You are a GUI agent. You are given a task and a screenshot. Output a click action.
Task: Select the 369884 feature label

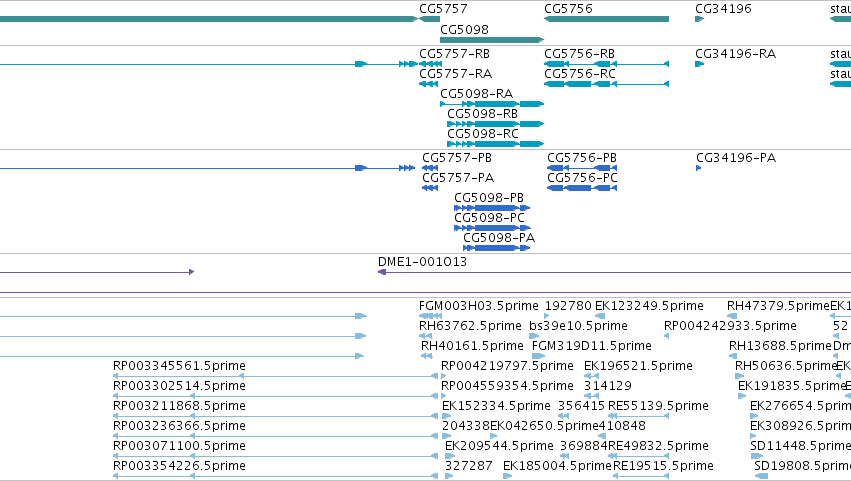(x=584, y=447)
